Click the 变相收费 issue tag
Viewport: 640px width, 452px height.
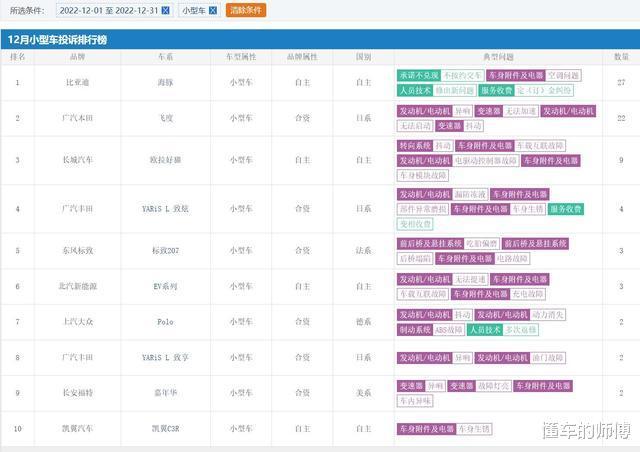pyautogui.click(x=415, y=224)
